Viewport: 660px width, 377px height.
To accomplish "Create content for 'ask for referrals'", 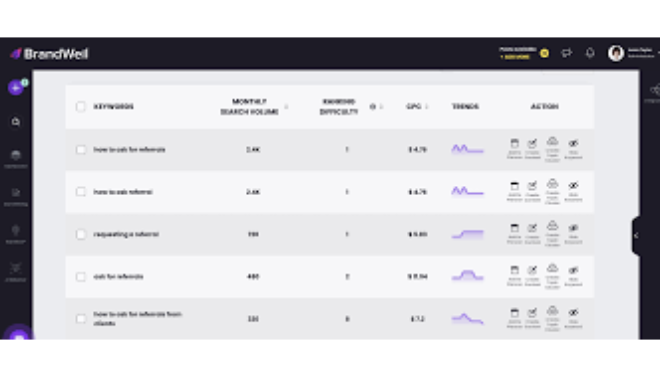I will click(x=532, y=276).
